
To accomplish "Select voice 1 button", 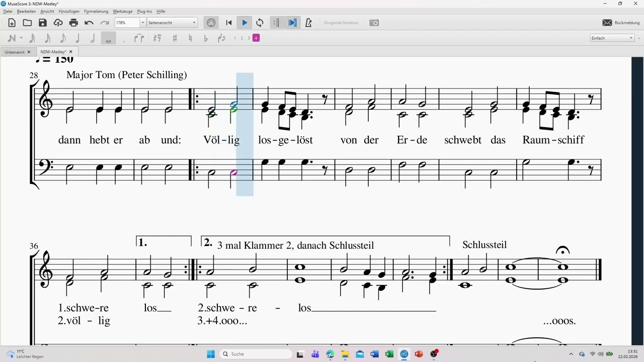I will point(234,38).
